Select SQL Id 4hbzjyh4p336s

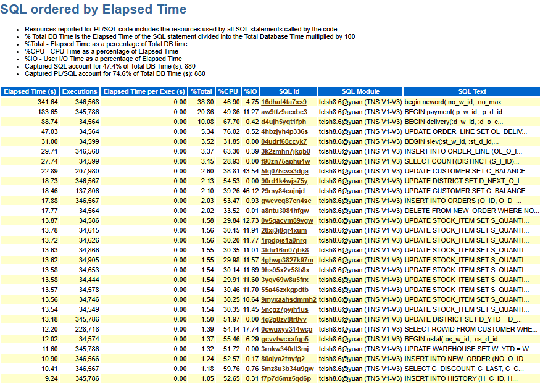click(x=294, y=130)
